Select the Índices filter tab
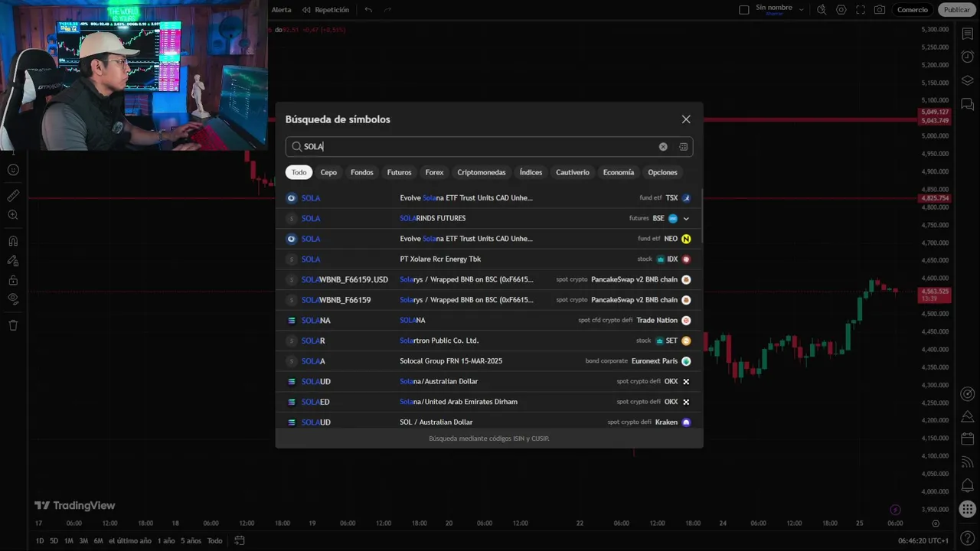This screenshot has width=980, height=551. coord(531,172)
